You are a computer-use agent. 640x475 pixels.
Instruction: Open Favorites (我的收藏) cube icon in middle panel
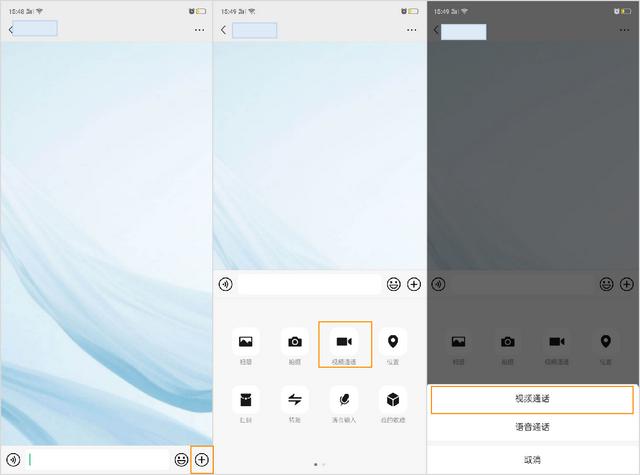tap(393, 399)
